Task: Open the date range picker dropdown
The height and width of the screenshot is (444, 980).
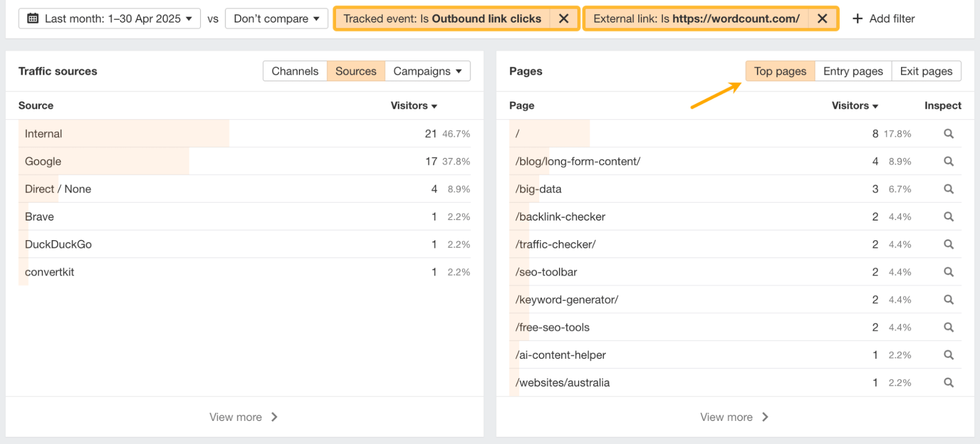Action: 109,19
